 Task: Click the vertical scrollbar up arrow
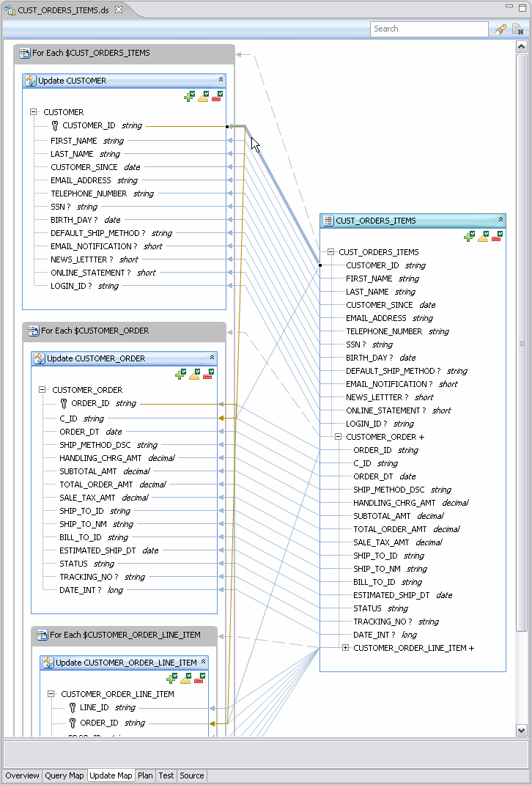tap(521, 47)
